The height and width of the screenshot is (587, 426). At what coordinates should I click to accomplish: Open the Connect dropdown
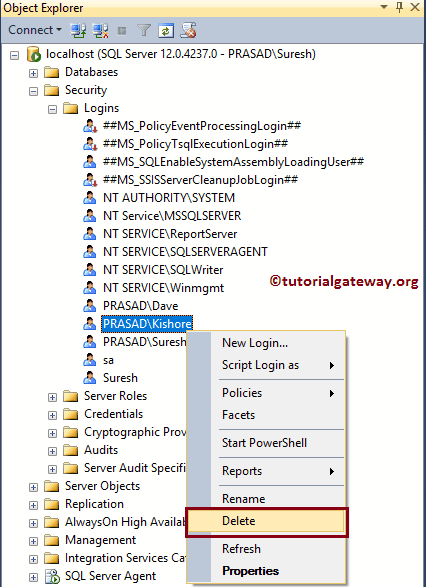click(x=35, y=30)
